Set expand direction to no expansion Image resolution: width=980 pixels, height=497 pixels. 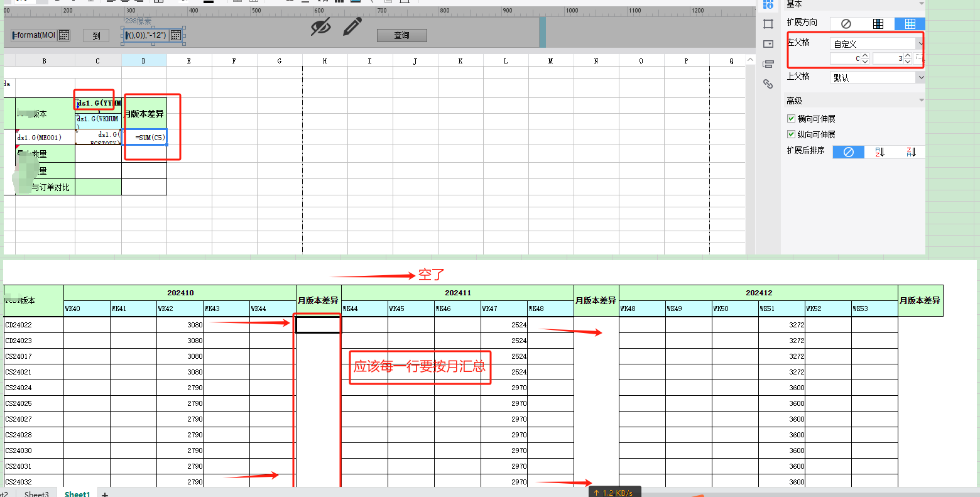click(x=846, y=24)
